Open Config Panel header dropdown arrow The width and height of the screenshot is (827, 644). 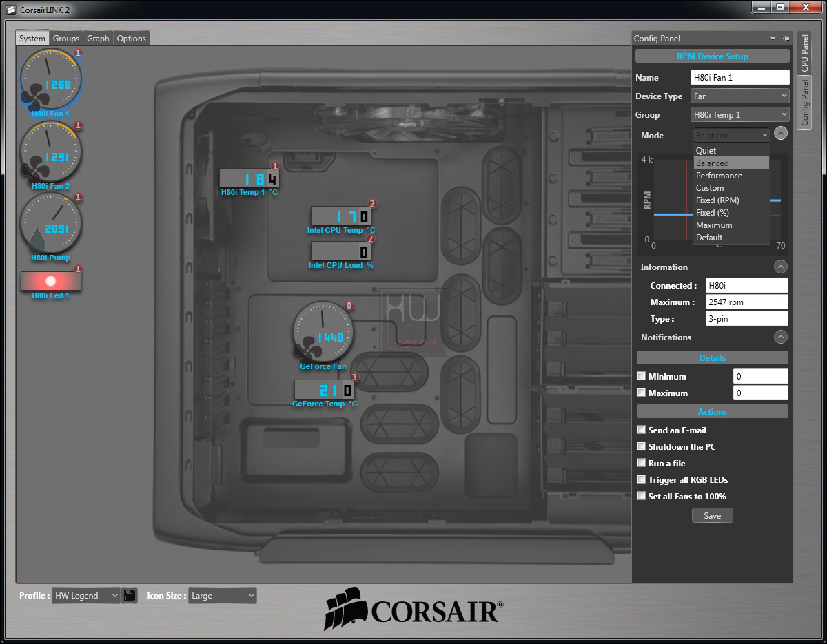click(773, 39)
